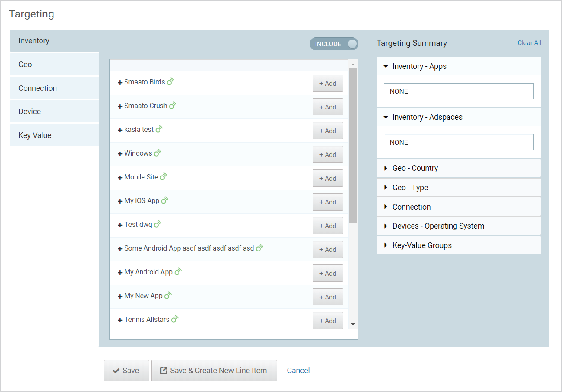Screen dimensions: 562x392
Task: Add My iOS App to targeting
Action: pyautogui.click(x=327, y=202)
